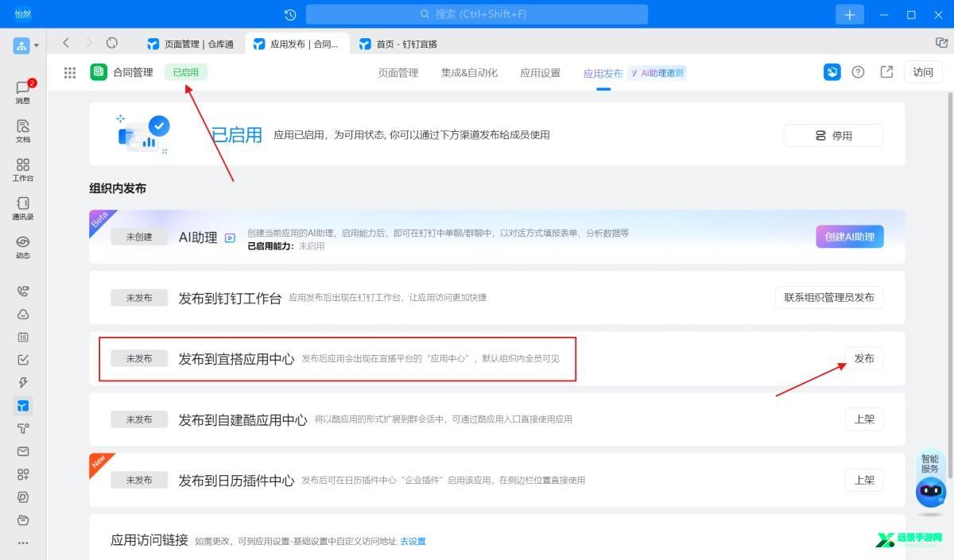Switch to 首页 - 钉钉宜搭 tab
The width and height of the screenshot is (954, 560).
coord(397,44)
